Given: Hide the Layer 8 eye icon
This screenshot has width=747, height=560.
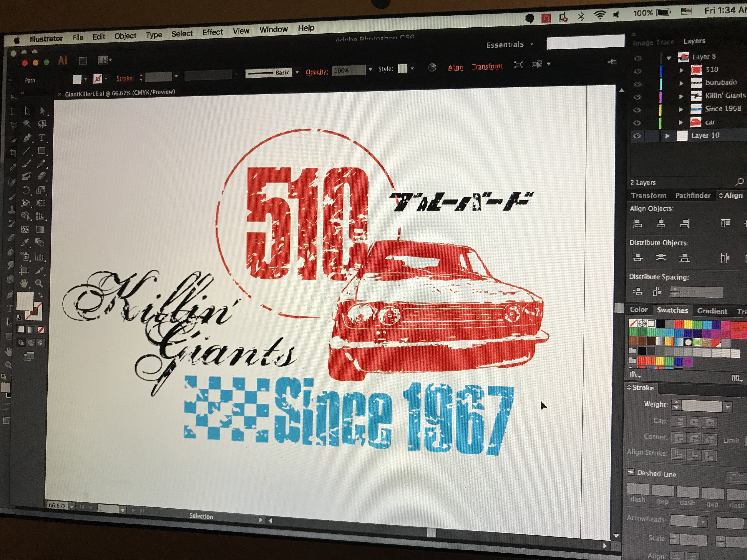Looking at the screenshot, I should pos(638,58).
